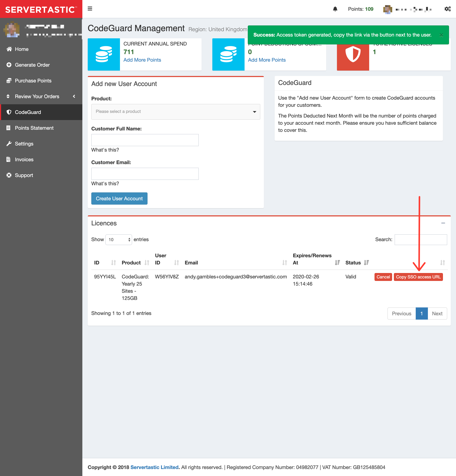Open sidebar Settings page
456x476 pixels.
click(24, 144)
